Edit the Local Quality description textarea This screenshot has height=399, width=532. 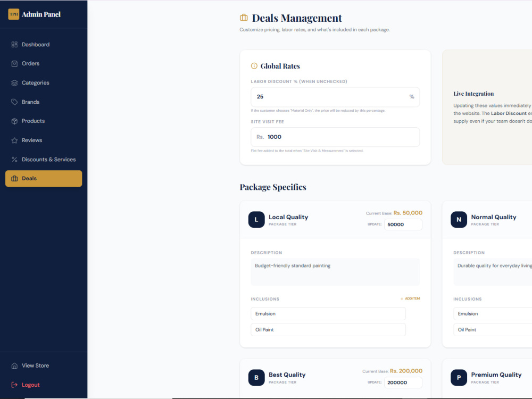pyautogui.click(x=335, y=272)
